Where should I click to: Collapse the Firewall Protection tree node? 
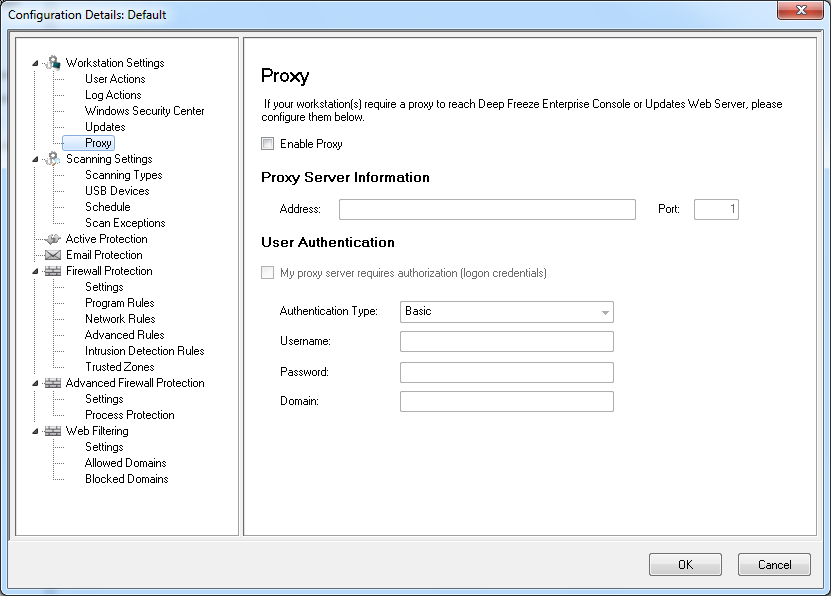36,271
